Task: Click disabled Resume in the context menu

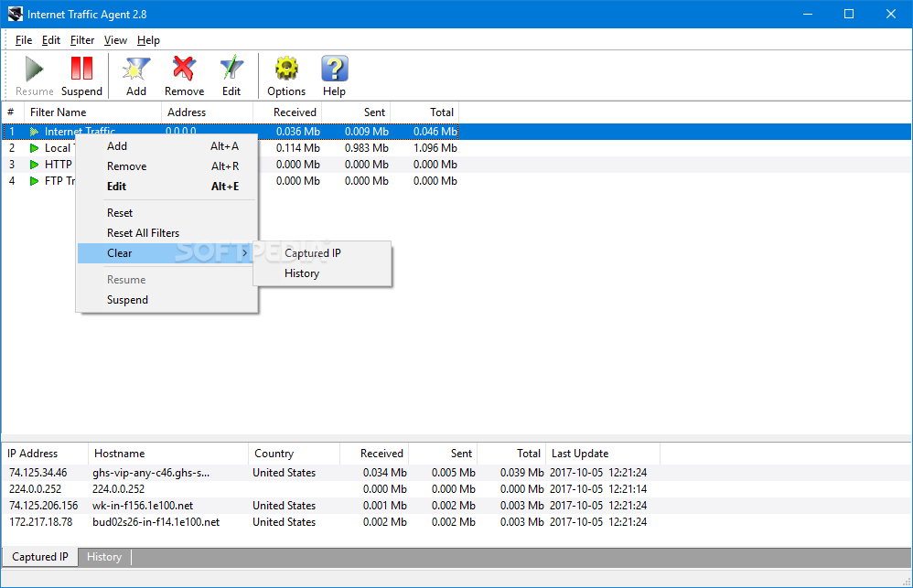Action: 167,280
